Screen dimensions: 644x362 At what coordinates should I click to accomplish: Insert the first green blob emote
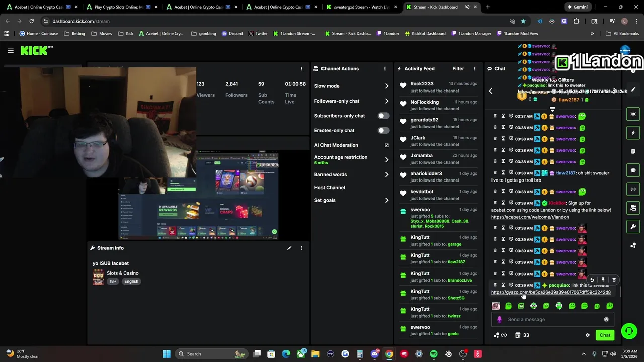(508, 306)
